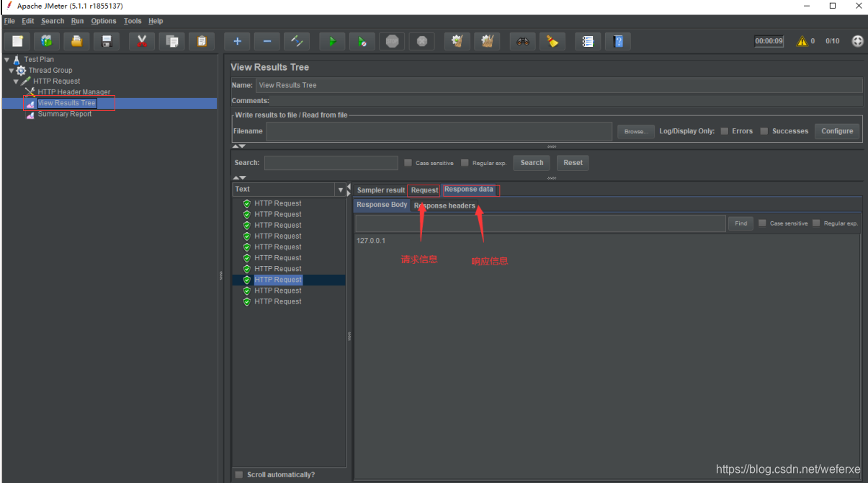Toggle Case sensitive next to Search field
The width and height of the screenshot is (868, 483).
pyautogui.click(x=408, y=163)
